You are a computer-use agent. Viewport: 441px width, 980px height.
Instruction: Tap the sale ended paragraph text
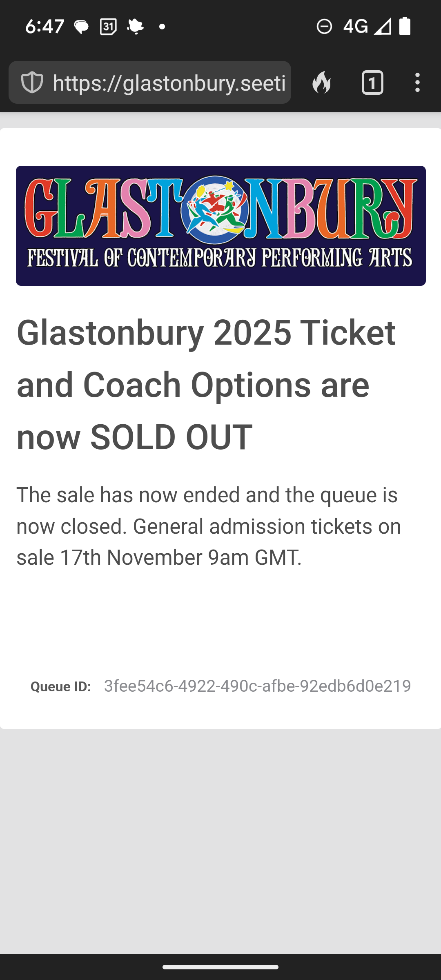coord(209,526)
